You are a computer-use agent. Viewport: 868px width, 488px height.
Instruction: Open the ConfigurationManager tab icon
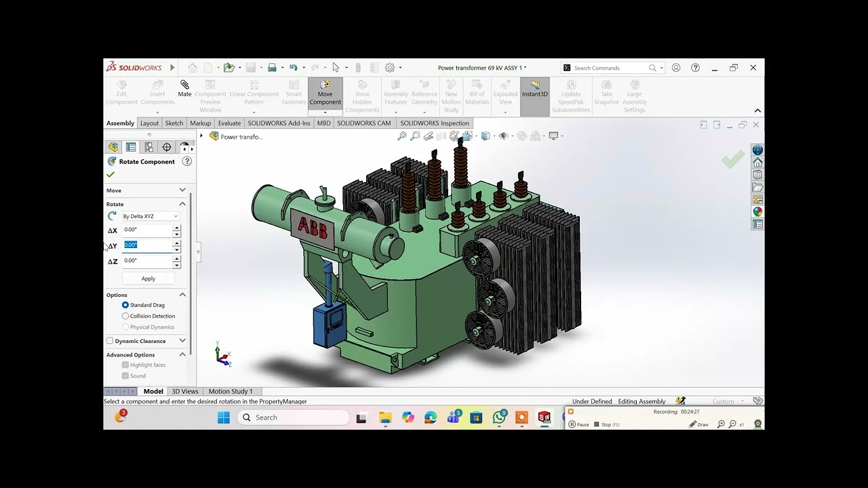coord(149,147)
